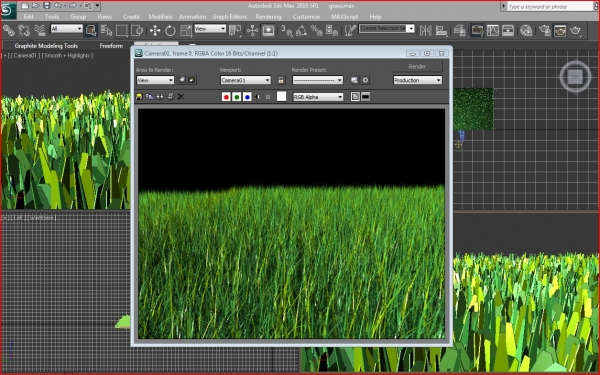Open the selection filter All dropdown
Image resolution: width=600 pixels, height=375 pixels.
[x=67, y=29]
